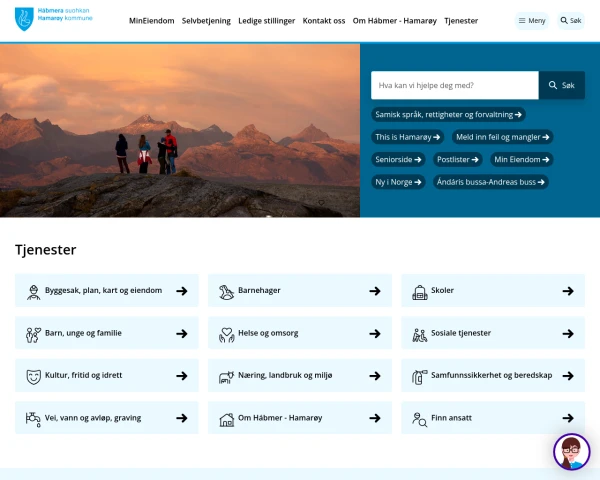Open the 'Meld inn feil og mangler' link
Image resolution: width=600 pixels, height=480 pixels.
pyautogui.click(x=502, y=137)
